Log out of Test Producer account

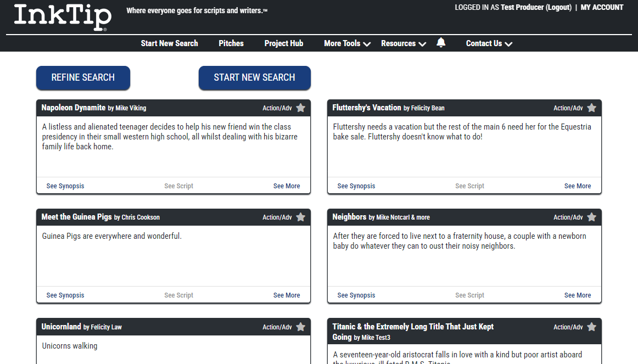[x=558, y=8]
